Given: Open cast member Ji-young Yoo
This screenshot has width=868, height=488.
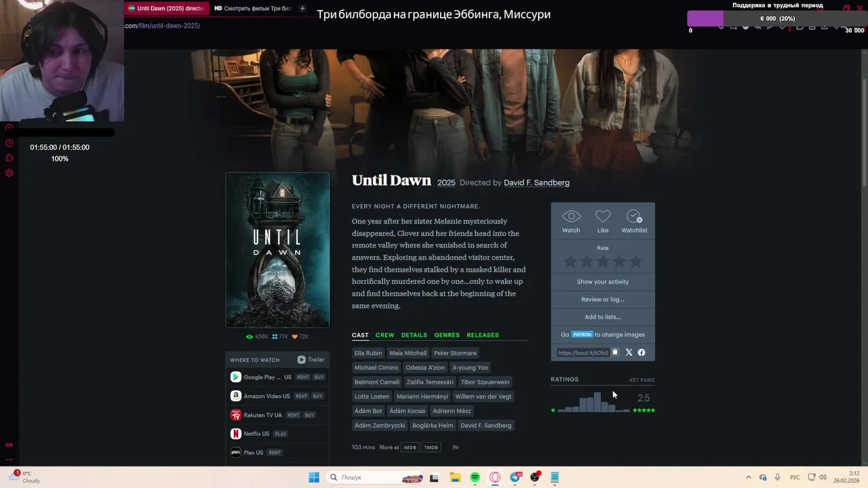Looking at the screenshot, I should tap(470, 367).
